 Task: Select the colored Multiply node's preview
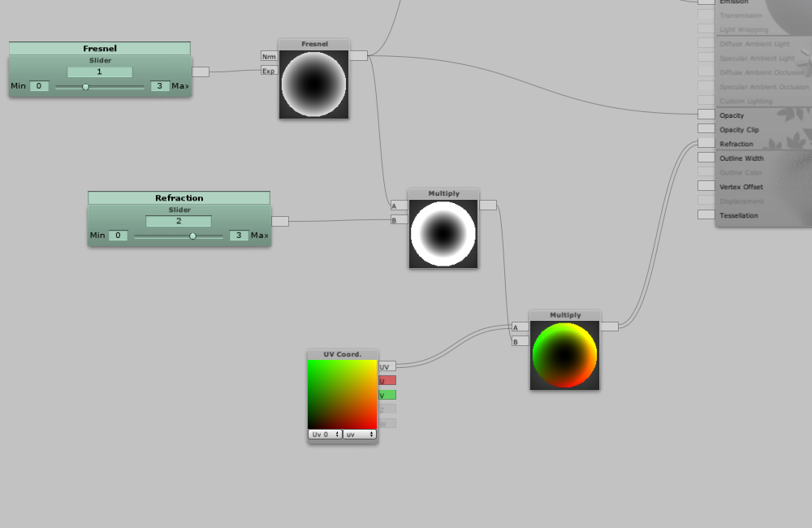tap(564, 355)
